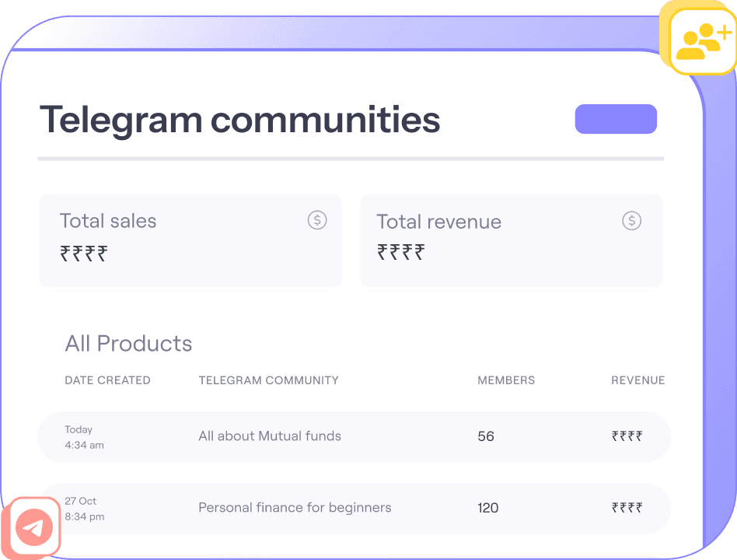This screenshot has height=560, width=737.
Task: Open Personal finance for beginners community
Action: pos(295,508)
